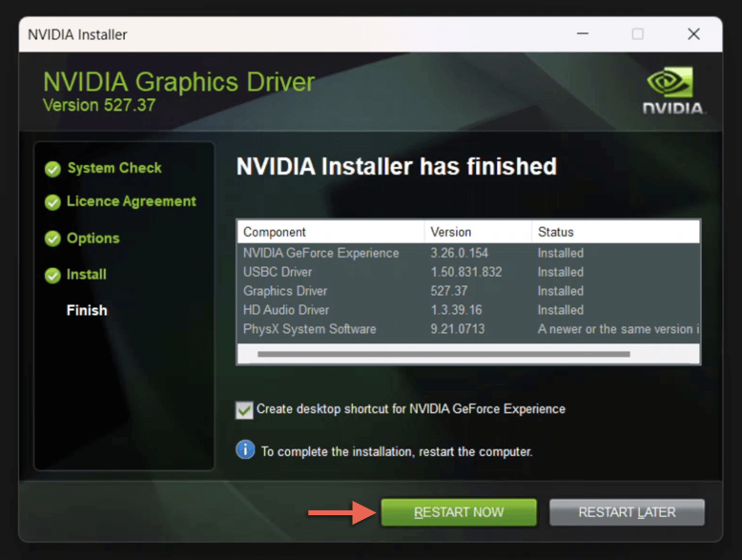742x560 pixels.
Task: Click the Version column header
Action: pyautogui.click(x=478, y=232)
